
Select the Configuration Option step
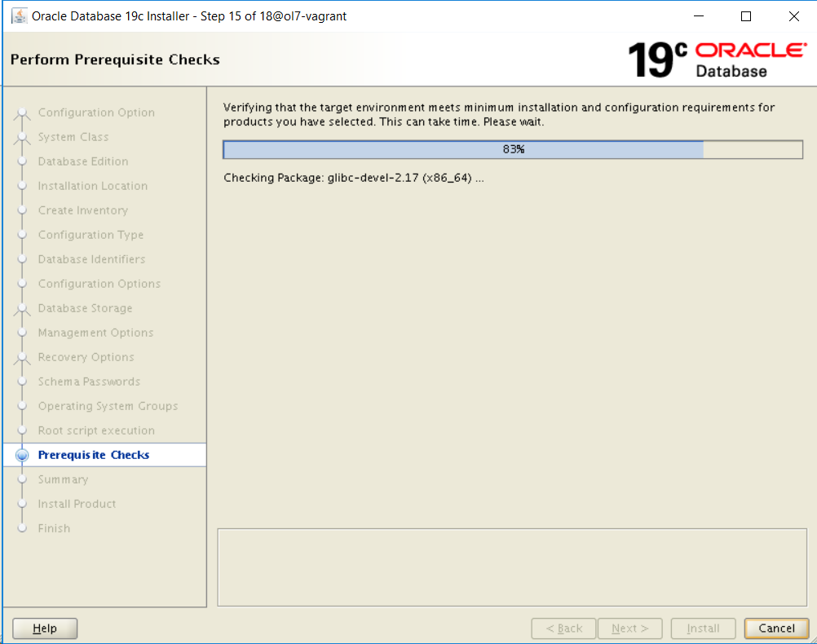(96, 112)
